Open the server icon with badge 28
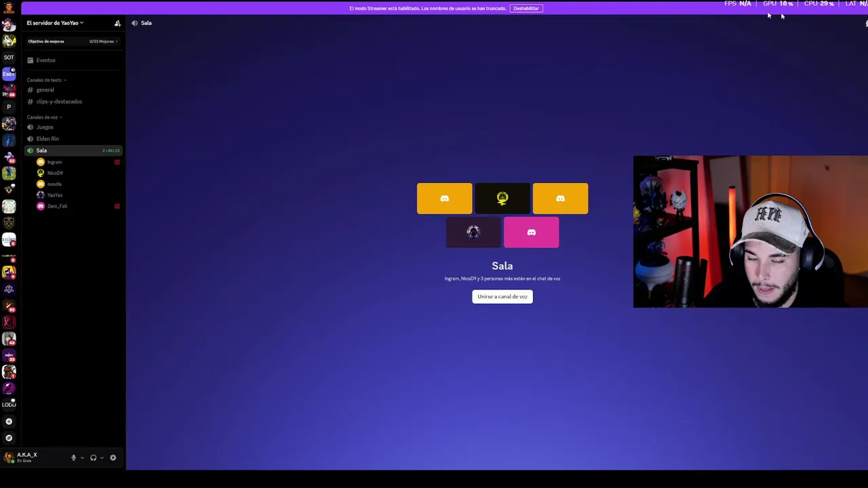This screenshot has width=868, height=488. 9,91
